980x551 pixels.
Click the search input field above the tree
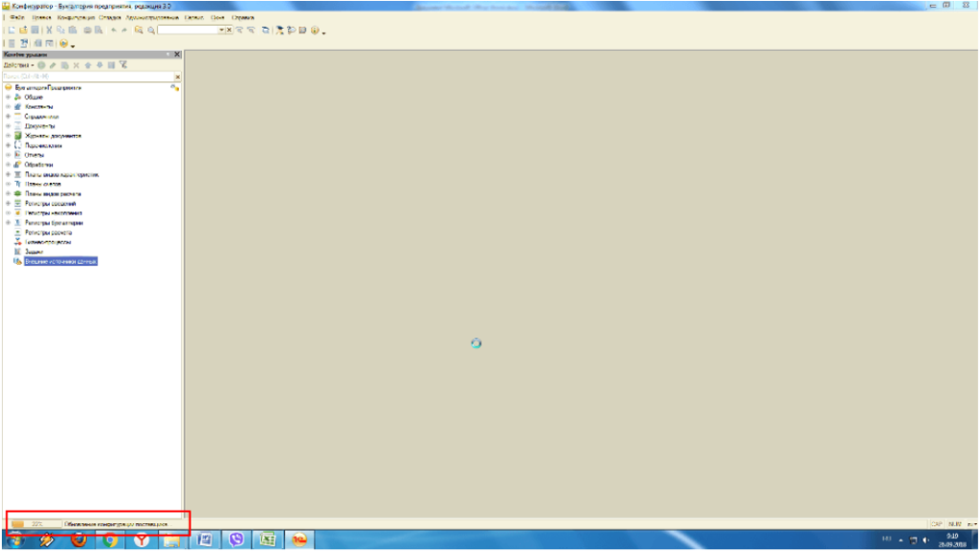click(86, 75)
